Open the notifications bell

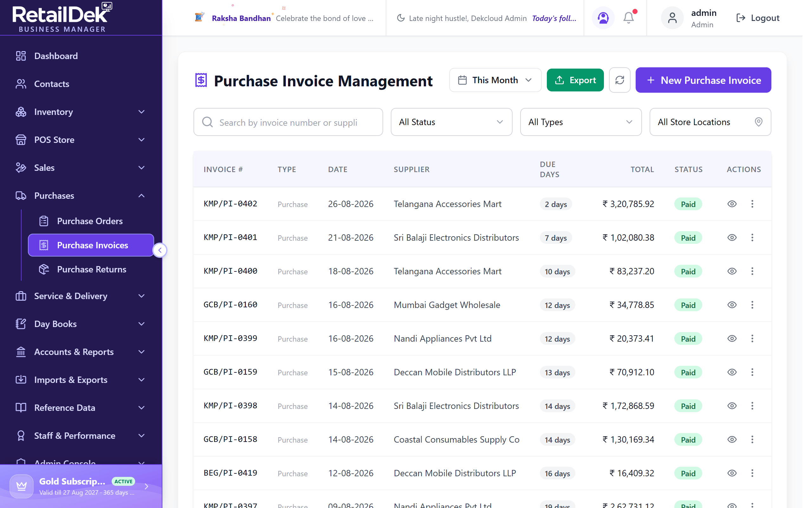628,18
